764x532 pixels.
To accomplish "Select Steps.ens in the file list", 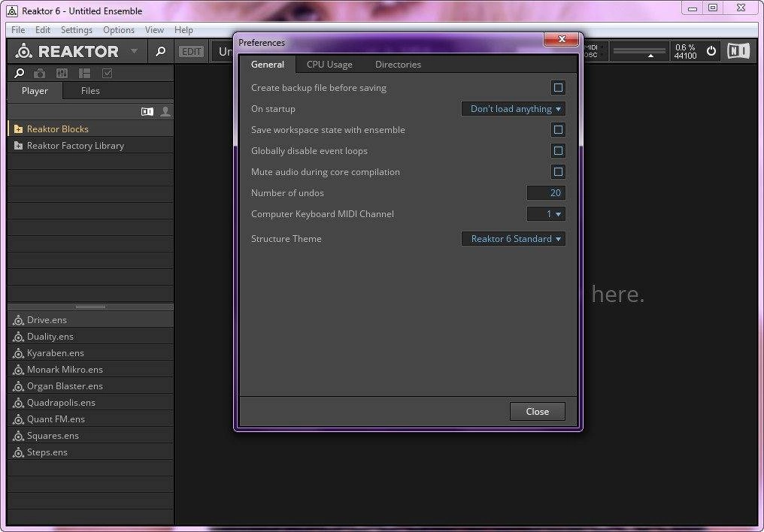I will point(91,452).
